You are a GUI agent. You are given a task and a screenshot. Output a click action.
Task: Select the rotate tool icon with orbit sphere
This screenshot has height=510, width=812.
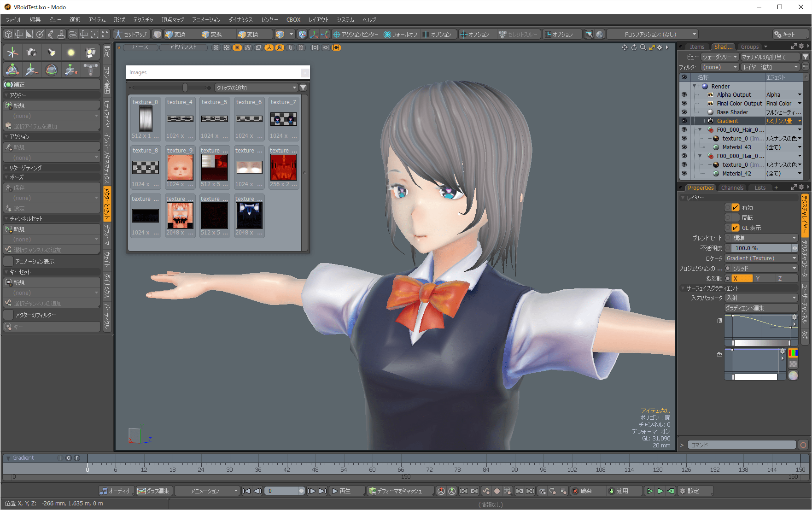[52, 70]
